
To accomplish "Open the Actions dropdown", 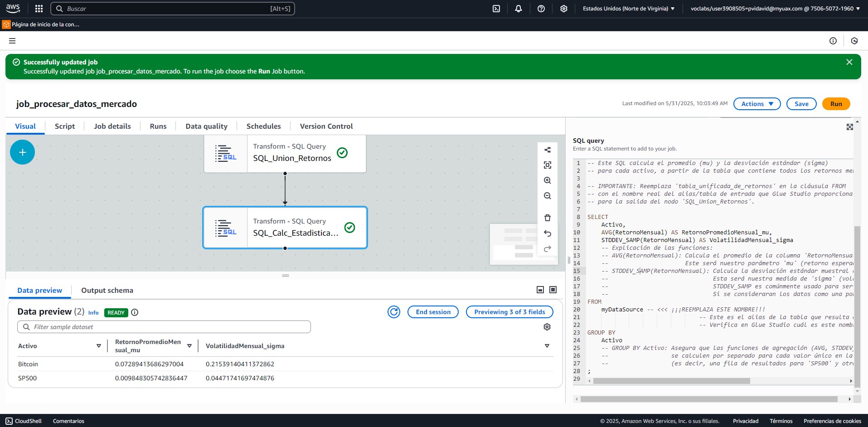I will tap(757, 104).
